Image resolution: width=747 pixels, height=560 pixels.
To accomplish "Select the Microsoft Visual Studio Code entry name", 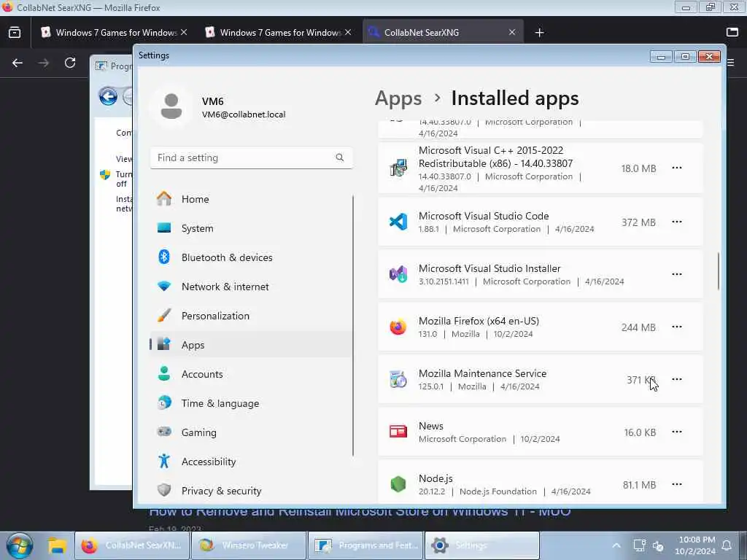I will 484,216.
